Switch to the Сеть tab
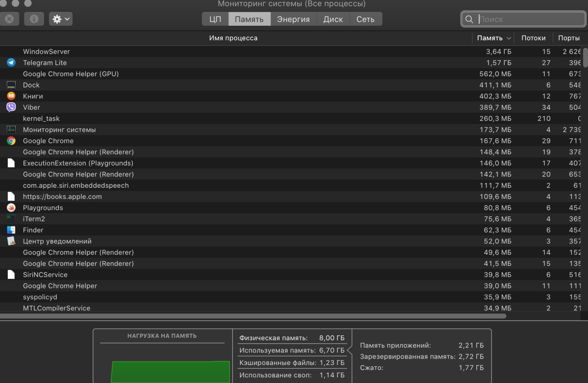 click(x=366, y=19)
